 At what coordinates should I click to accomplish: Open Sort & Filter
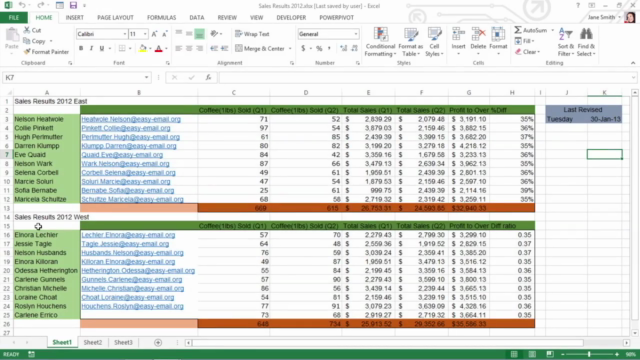tap(566, 42)
